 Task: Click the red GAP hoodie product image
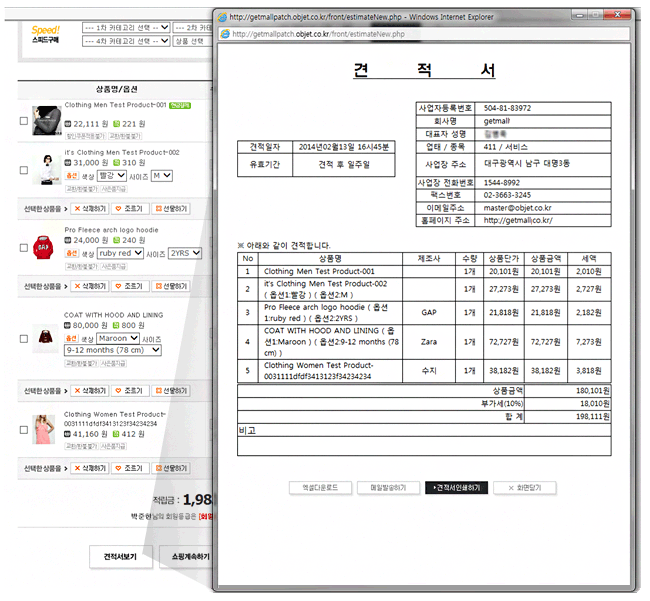pyautogui.click(x=42, y=243)
